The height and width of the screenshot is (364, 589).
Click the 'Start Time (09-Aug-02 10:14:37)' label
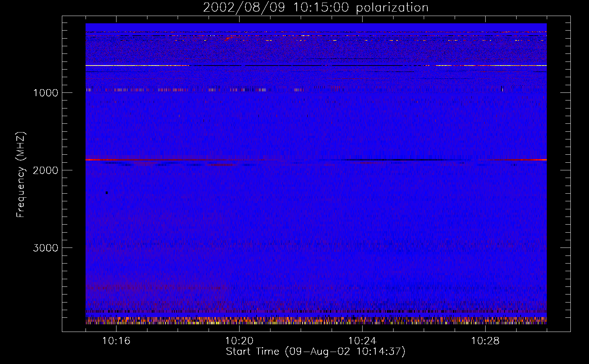[x=316, y=352]
